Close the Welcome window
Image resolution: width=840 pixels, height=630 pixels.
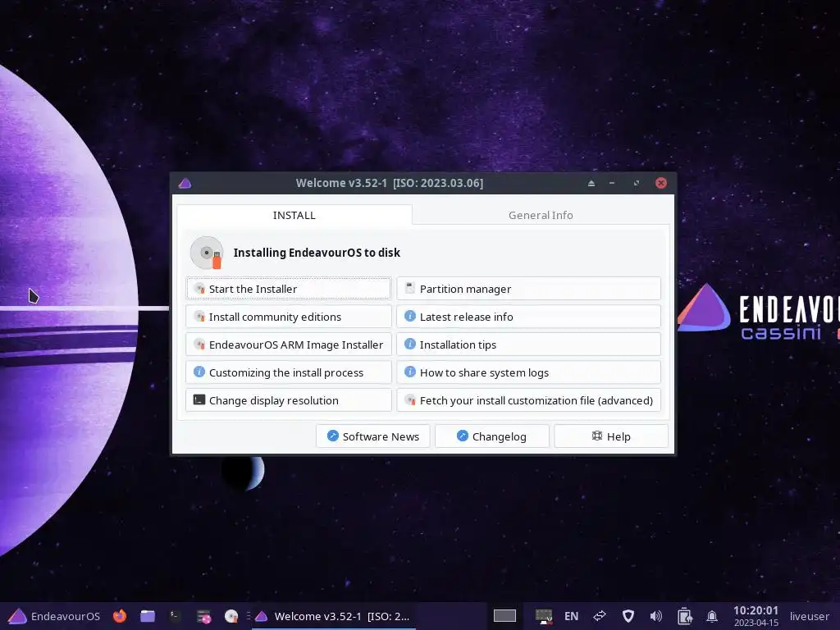tap(661, 183)
